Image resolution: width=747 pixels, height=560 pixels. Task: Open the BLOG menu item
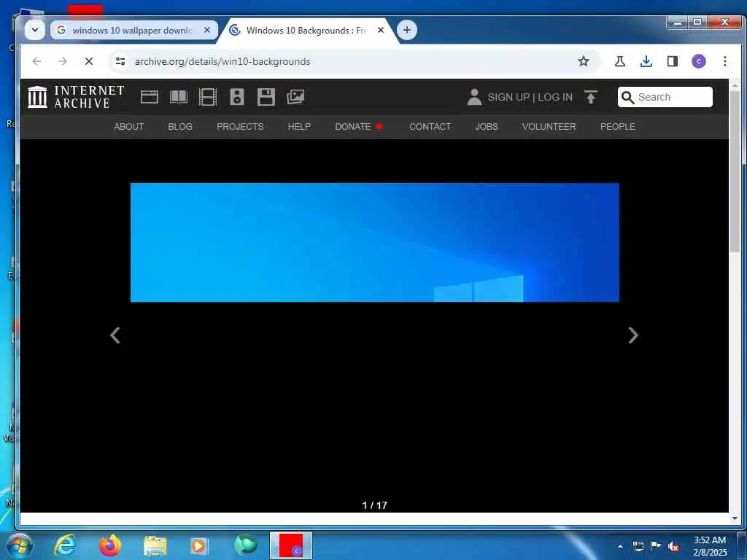pyautogui.click(x=180, y=127)
